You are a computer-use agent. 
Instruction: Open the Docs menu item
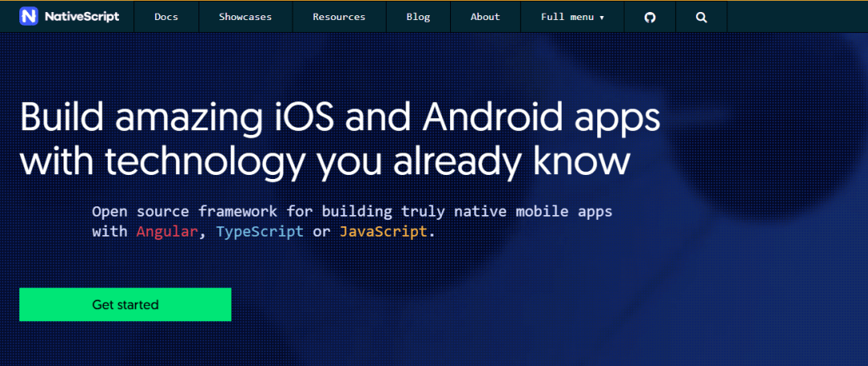pos(166,17)
